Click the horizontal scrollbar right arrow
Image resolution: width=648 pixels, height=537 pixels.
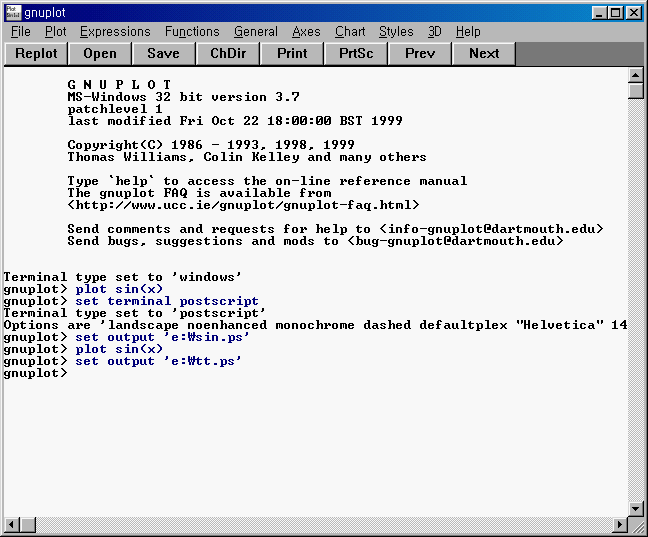pos(620,525)
